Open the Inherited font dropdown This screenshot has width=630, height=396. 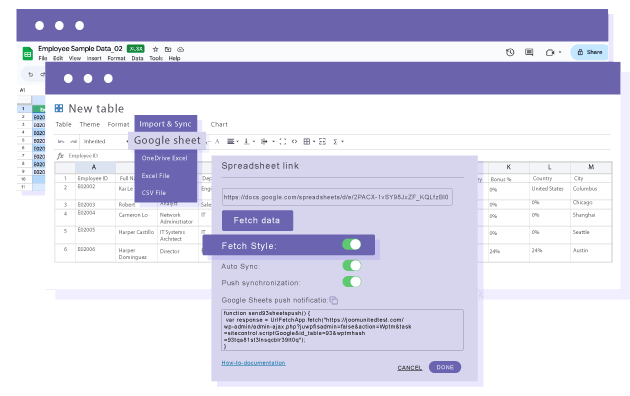coord(105,141)
